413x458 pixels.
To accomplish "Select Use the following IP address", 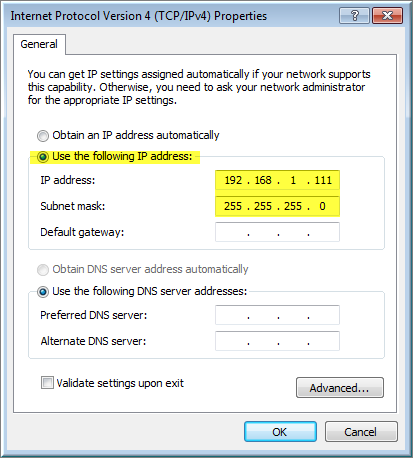I will click(43, 157).
